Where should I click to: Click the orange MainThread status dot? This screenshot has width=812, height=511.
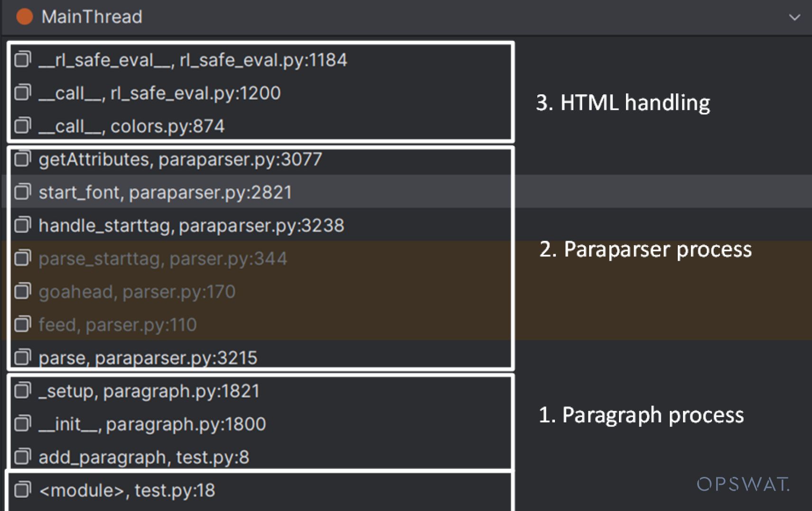tap(24, 17)
